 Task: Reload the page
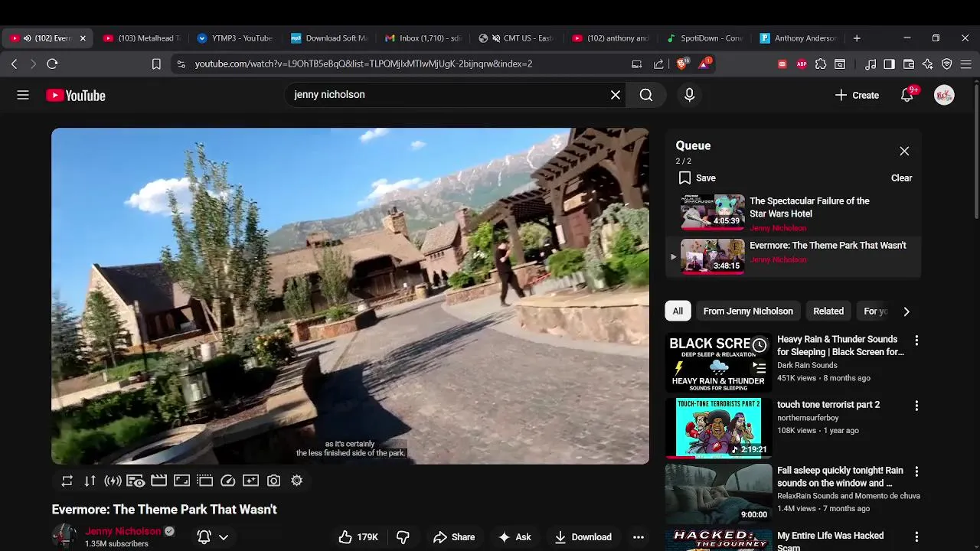click(x=52, y=64)
